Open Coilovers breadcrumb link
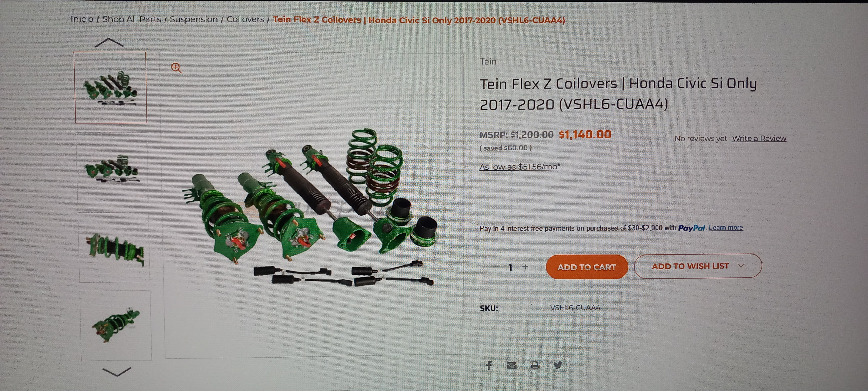 (x=245, y=19)
